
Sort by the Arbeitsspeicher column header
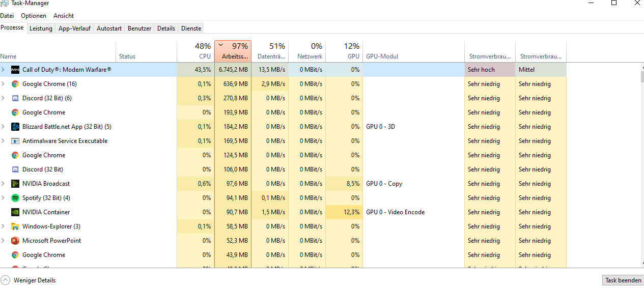[233, 51]
